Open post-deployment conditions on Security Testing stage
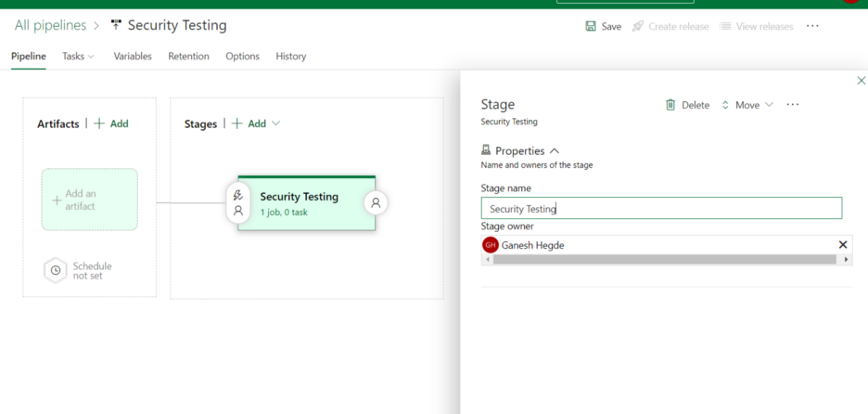 [x=376, y=202]
